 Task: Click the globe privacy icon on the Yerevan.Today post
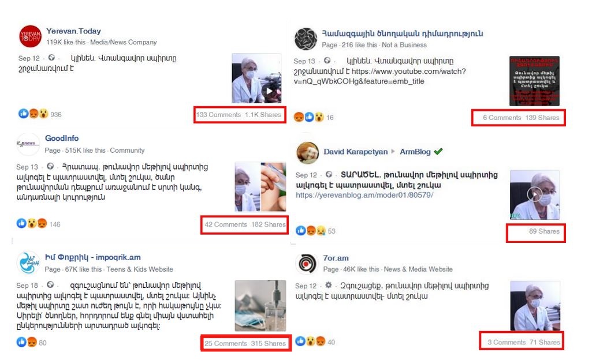[51, 58]
